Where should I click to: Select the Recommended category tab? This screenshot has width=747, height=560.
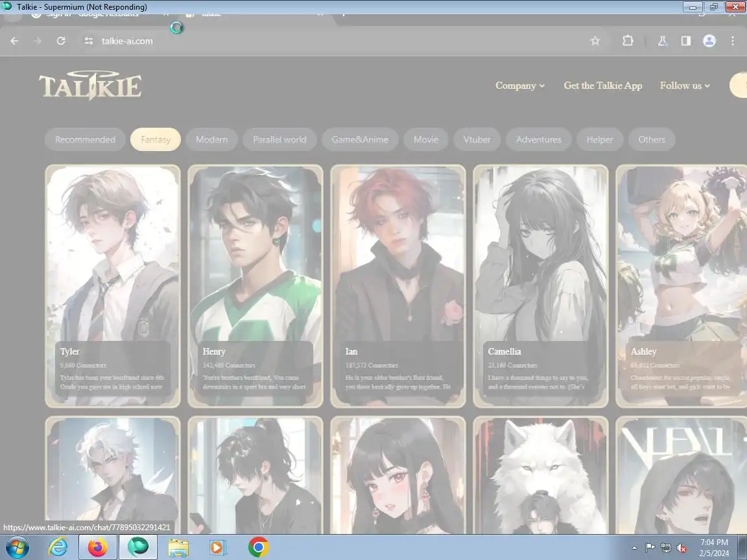86,139
